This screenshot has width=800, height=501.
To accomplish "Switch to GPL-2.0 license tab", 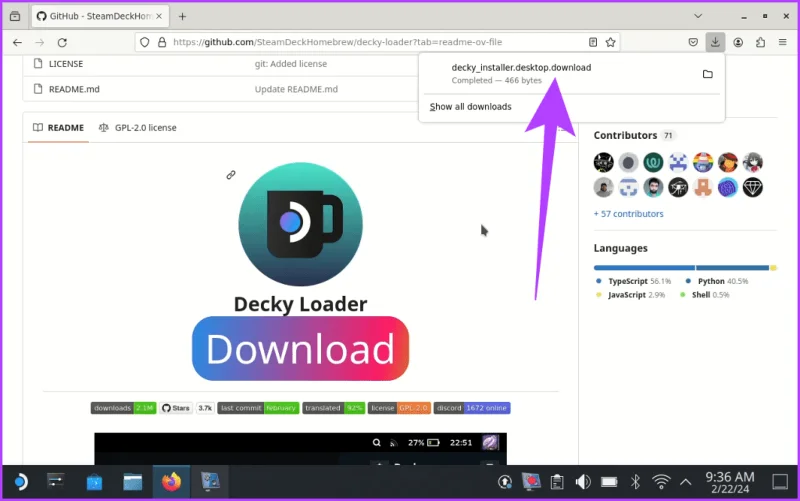I will [x=138, y=128].
